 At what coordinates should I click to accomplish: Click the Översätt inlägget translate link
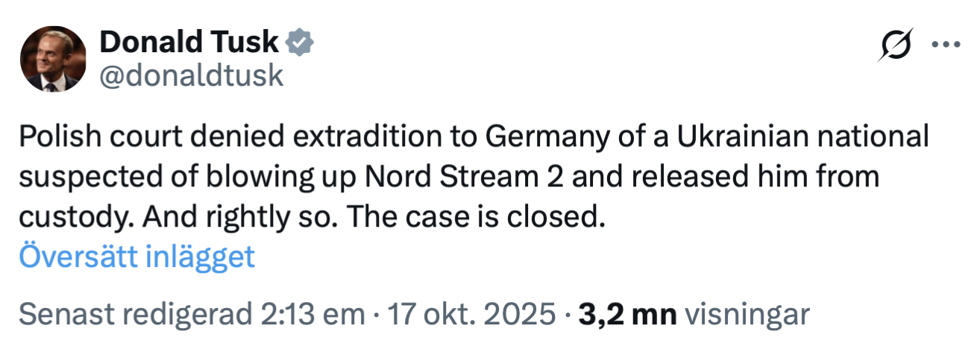point(136,257)
